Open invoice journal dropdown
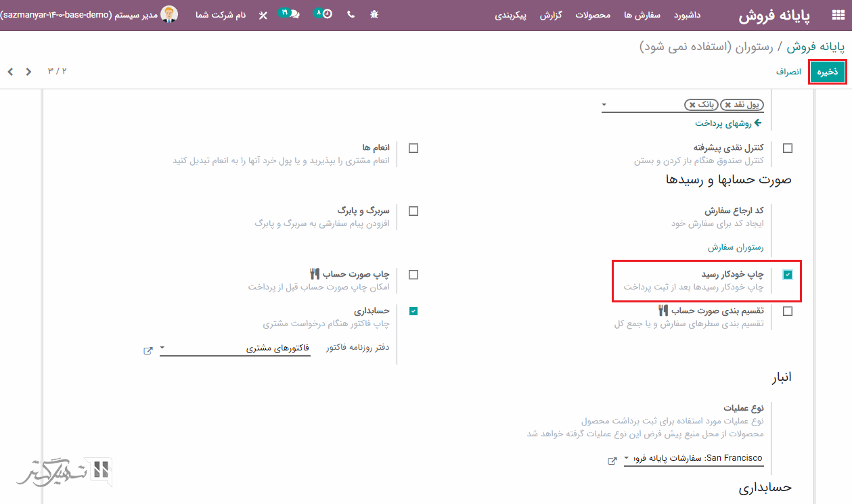This screenshot has width=852, height=504. pyautogui.click(x=162, y=348)
